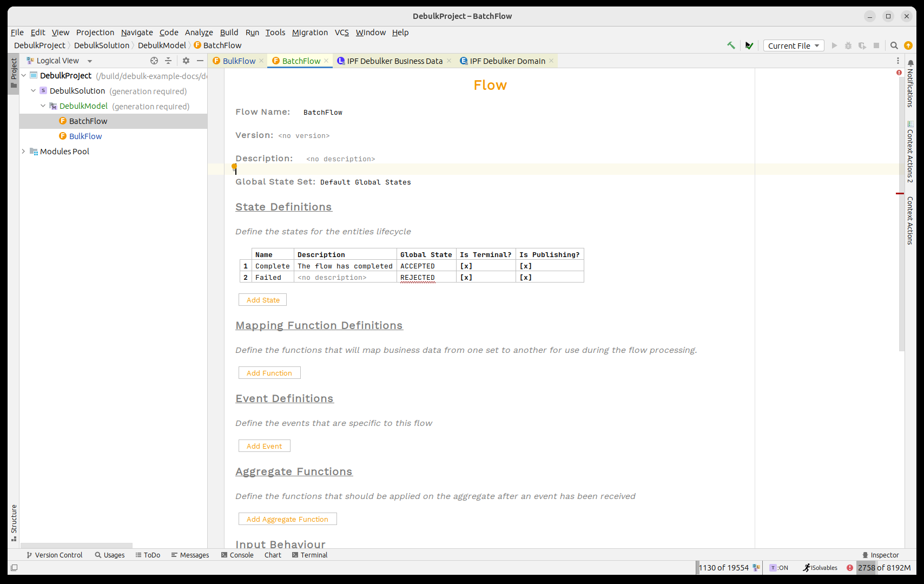Select BulkFlow in the project tree
This screenshot has height=584, width=924.
tap(85, 136)
